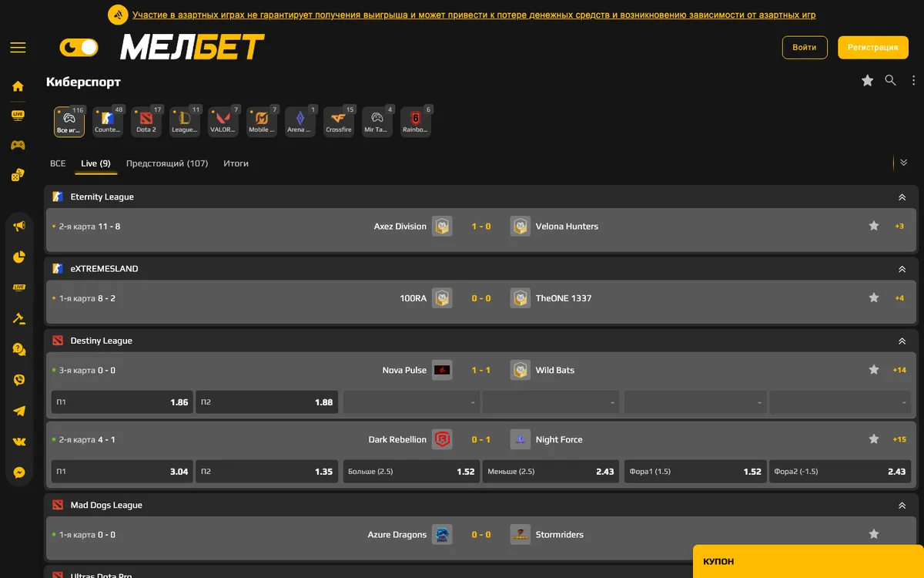
Task: Favorite the Dark Rebellion vs Night Force match
Action: tap(874, 439)
